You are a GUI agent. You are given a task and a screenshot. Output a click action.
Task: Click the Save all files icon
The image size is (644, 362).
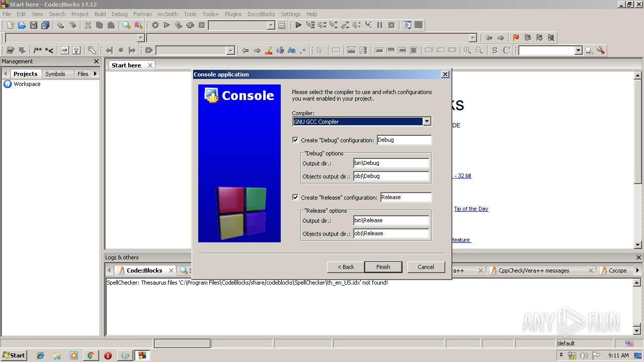pyautogui.click(x=45, y=25)
